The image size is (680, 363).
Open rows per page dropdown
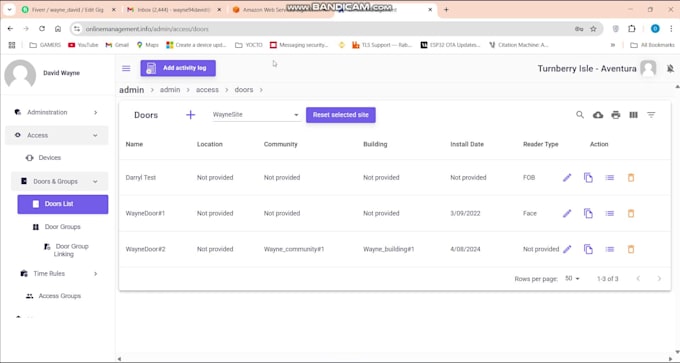point(572,278)
